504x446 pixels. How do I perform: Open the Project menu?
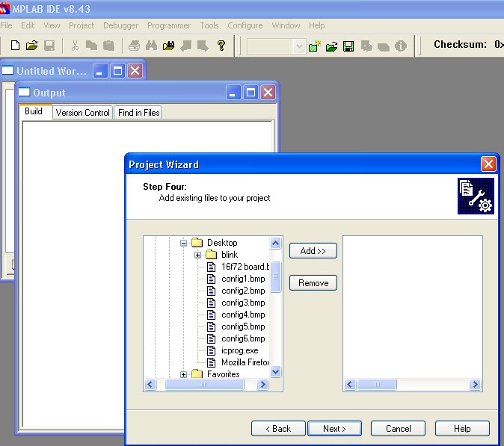tap(82, 25)
